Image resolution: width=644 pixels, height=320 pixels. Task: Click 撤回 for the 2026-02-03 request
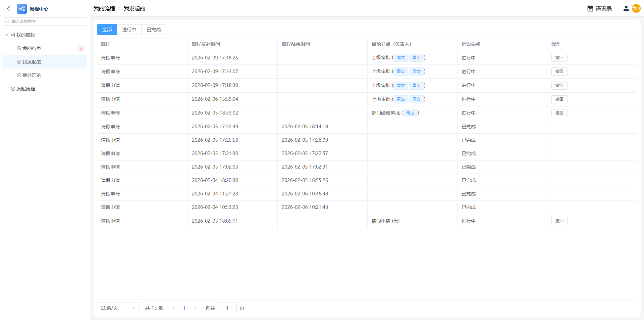pos(559,221)
